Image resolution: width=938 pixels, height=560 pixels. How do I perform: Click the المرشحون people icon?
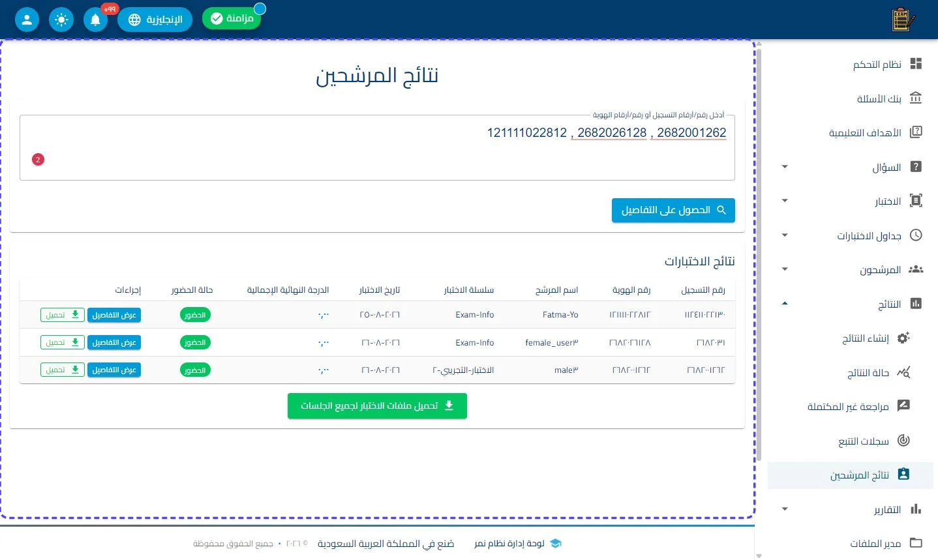916,269
